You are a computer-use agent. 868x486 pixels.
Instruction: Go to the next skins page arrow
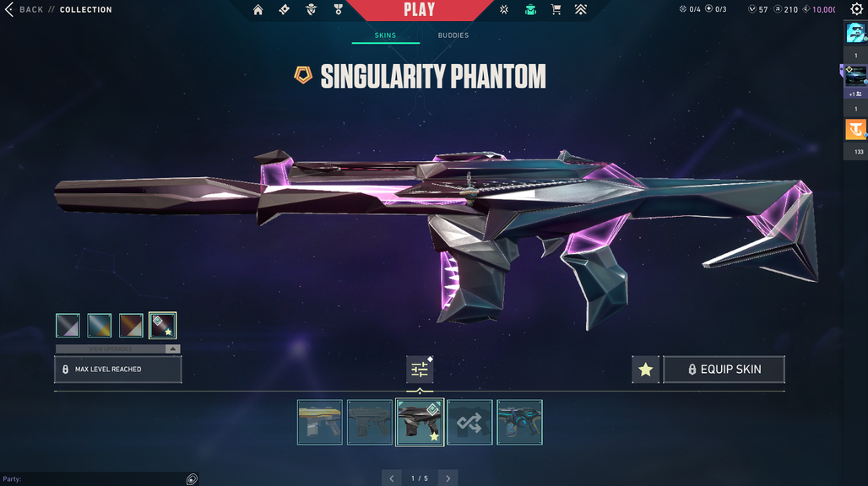click(x=448, y=478)
